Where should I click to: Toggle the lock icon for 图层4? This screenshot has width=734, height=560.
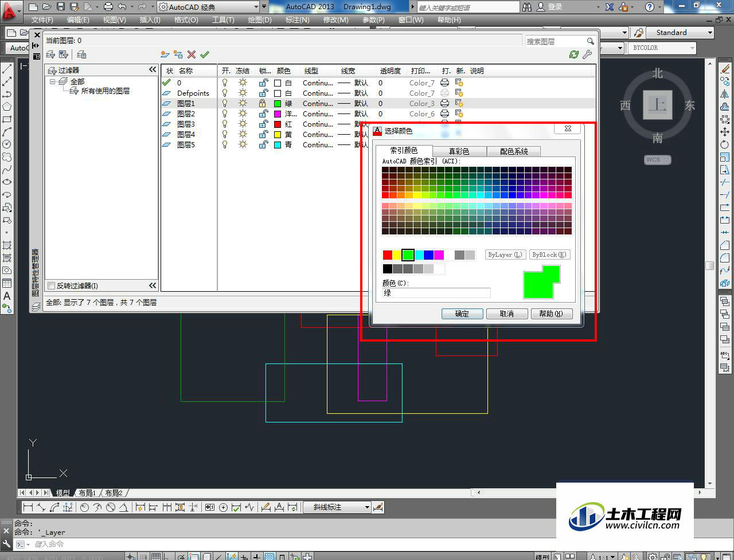pyautogui.click(x=263, y=135)
